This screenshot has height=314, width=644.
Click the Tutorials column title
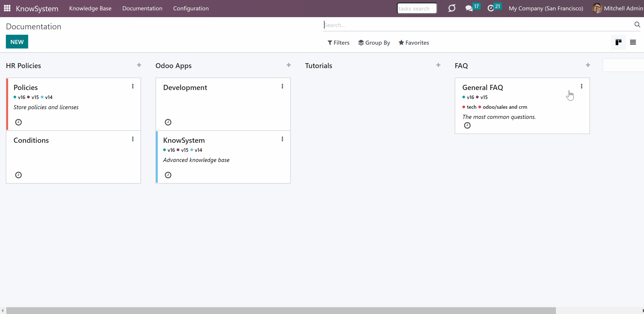coord(318,66)
